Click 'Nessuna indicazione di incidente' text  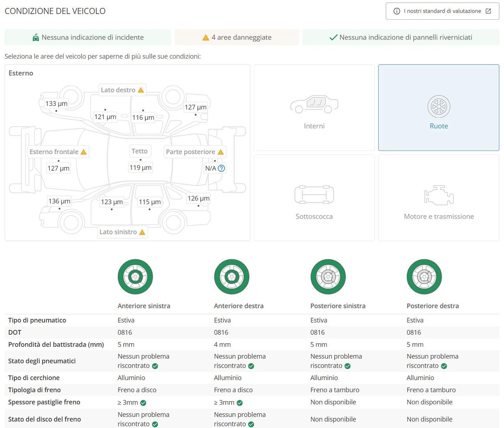click(x=93, y=37)
